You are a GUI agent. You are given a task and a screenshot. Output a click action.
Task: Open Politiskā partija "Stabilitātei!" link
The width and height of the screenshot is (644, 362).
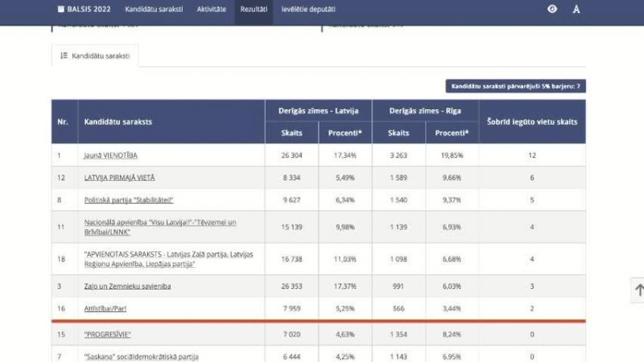[129, 200]
